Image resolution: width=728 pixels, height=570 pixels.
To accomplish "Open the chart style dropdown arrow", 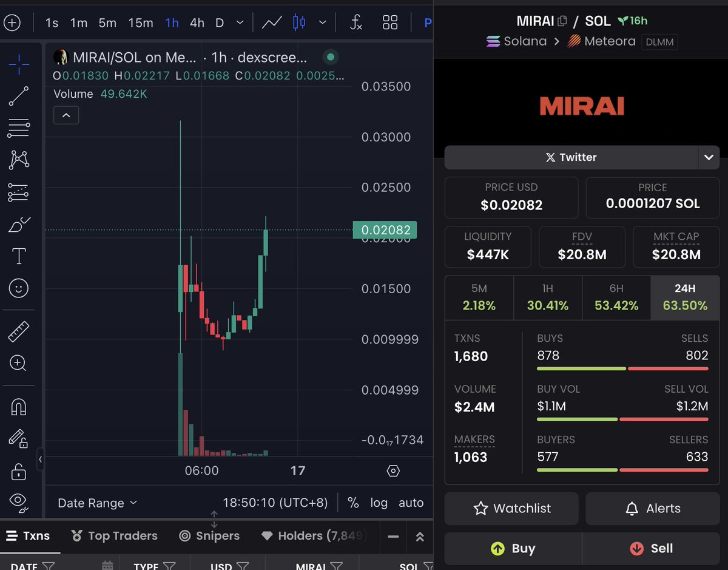I will (x=323, y=23).
